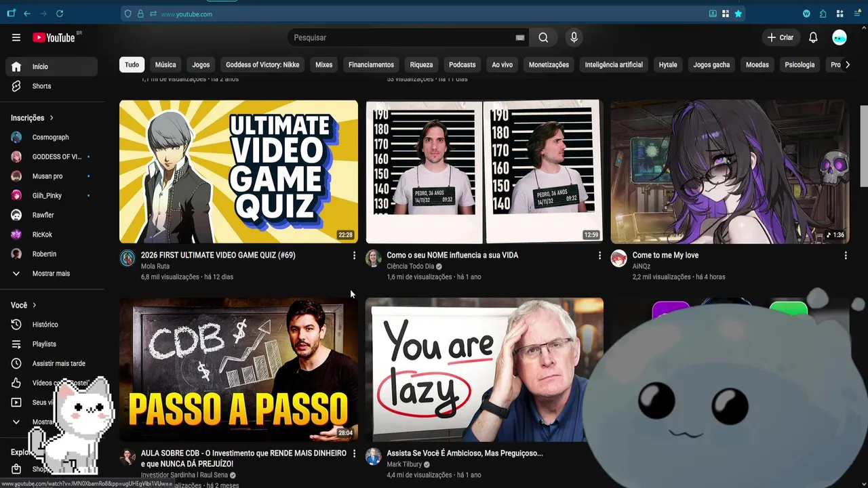Select the Podcasts filter chip

click(462, 65)
